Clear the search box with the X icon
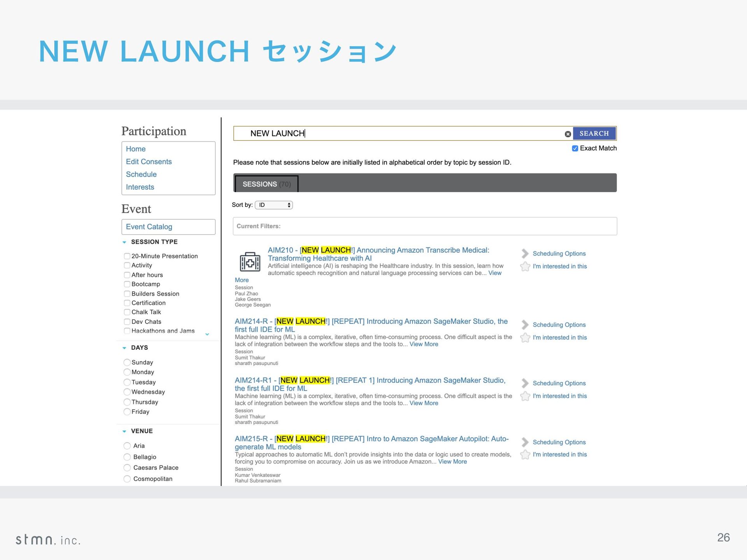Image resolution: width=747 pixels, height=560 pixels. pyautogui.click(x=568, y=134)
